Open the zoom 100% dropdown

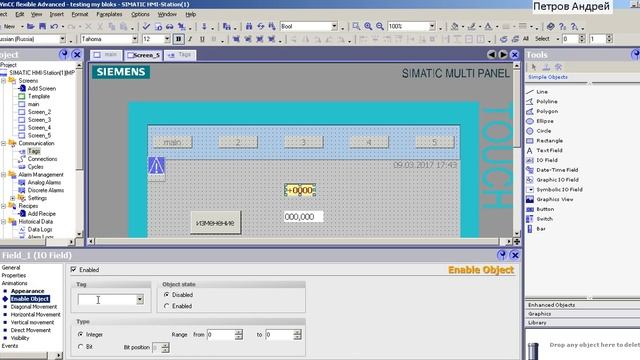pyautogui.click(x=432, y=26)
